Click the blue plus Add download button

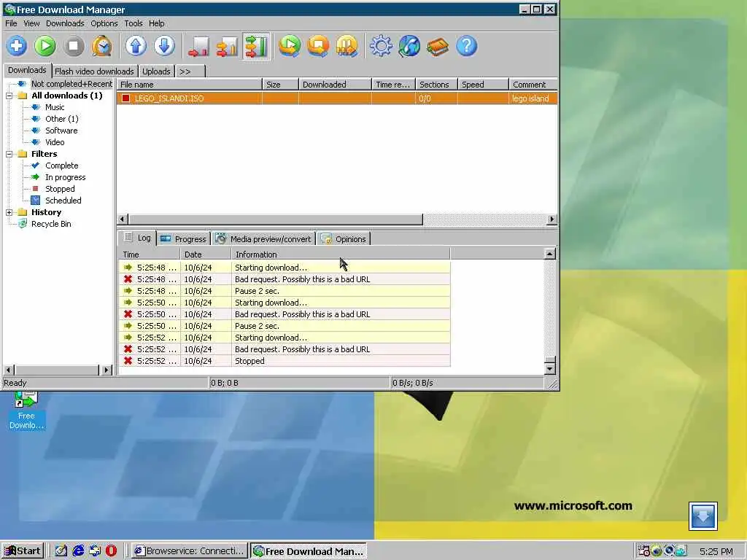pos(17,46)
